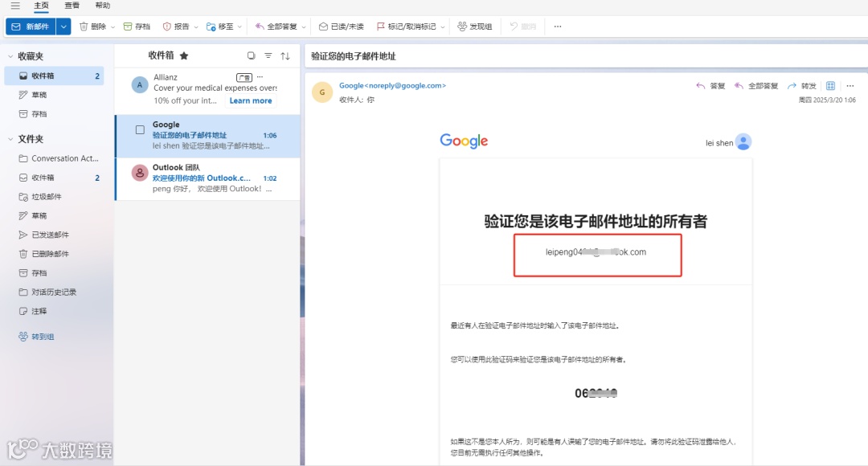868x466 pixels.
Task: Click the 报告 toolbar button
Action: tap(175, 27)
